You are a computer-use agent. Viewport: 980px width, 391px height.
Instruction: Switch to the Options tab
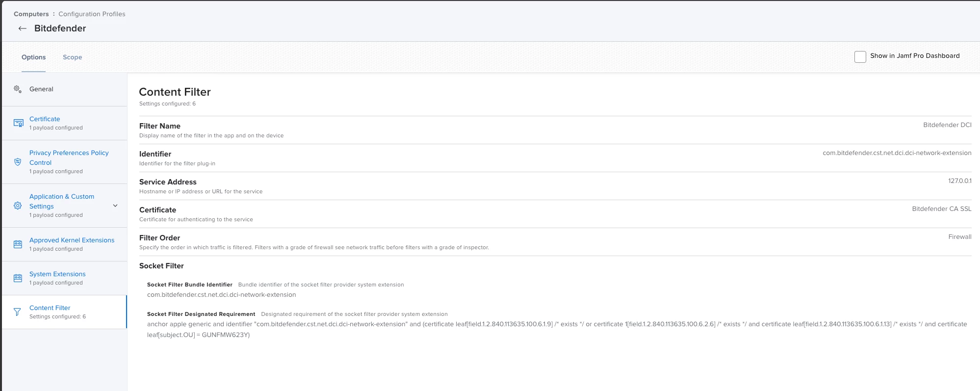(33, 57)
